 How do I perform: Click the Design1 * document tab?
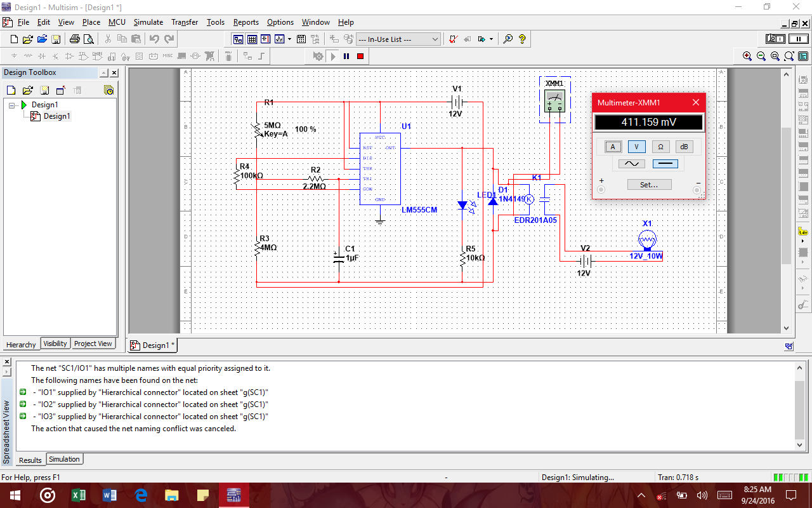point(153,345)
